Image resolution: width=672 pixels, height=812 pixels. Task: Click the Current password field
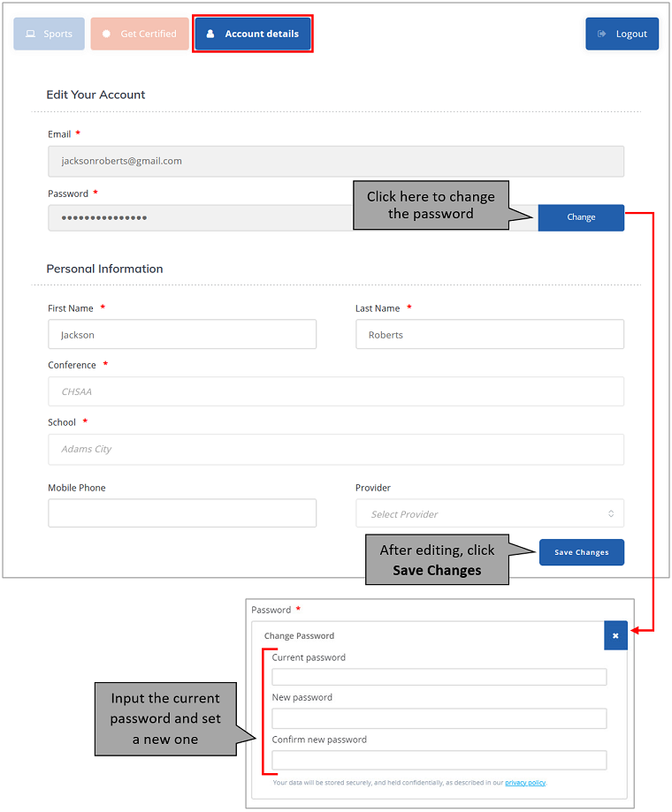pyautogui.click(x=439, y=677)
